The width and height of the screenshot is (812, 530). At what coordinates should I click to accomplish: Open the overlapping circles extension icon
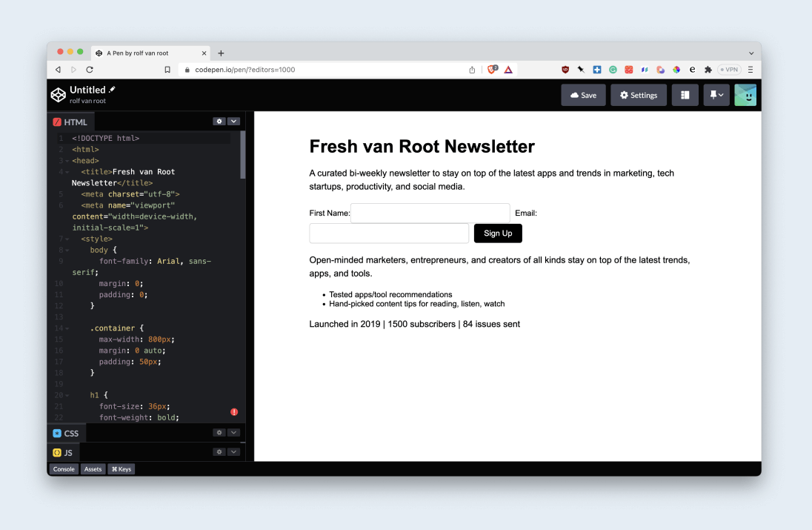[x=660, y=70]
